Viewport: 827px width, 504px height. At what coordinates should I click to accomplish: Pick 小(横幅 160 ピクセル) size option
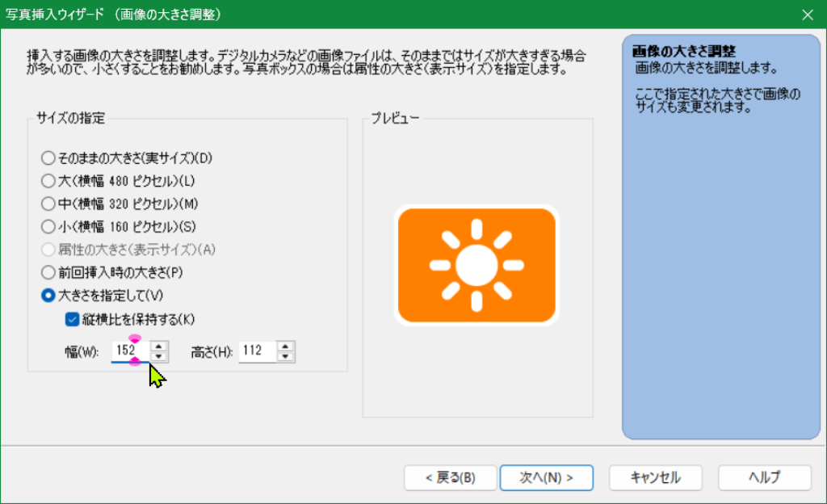pos(48,226)
